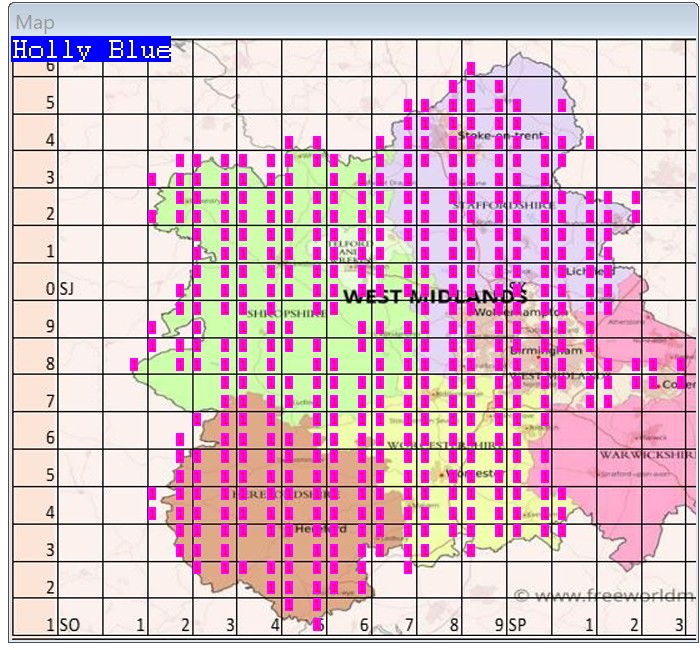Click the SO grid square label
Viewport: 700px width, 650px height.
[x=69, y=625]
